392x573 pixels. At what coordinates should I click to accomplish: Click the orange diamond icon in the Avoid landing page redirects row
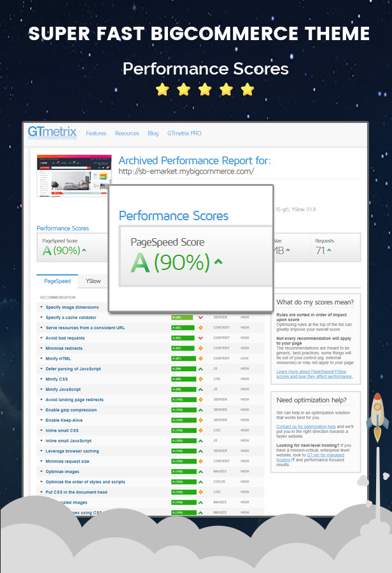pos(200,400)
